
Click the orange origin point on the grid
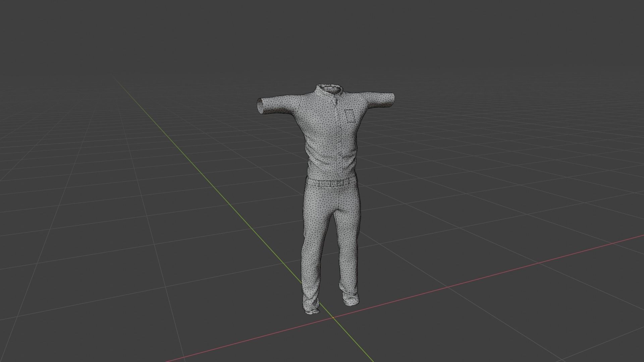[x=333, y=317]
